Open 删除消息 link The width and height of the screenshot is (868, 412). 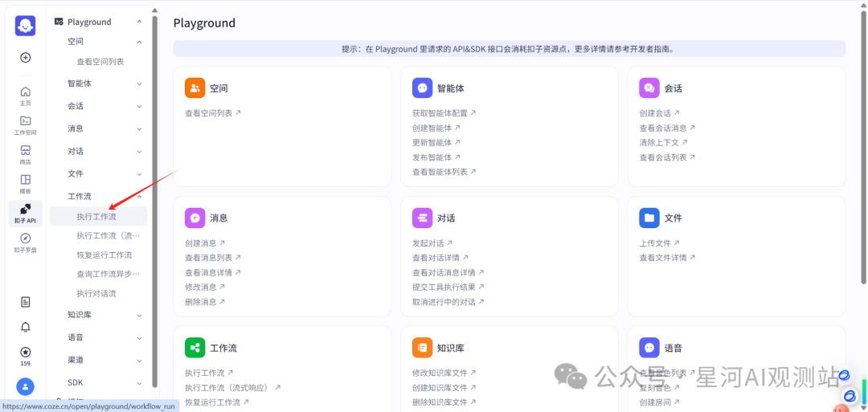[x=206, y=302]
